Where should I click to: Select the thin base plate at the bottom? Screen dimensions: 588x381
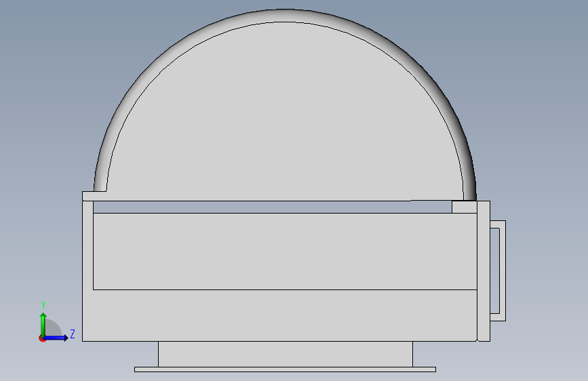click(x=285, y=369)
